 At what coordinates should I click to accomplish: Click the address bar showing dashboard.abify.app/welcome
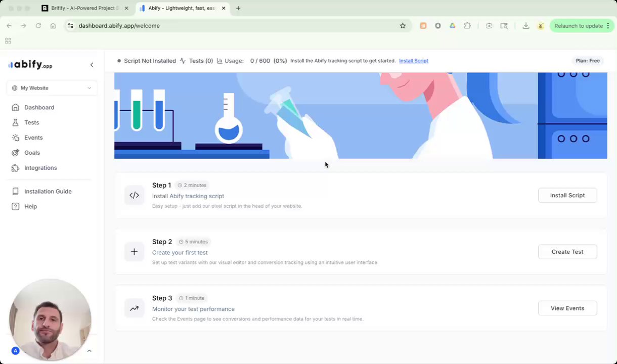tap(238, 26)
